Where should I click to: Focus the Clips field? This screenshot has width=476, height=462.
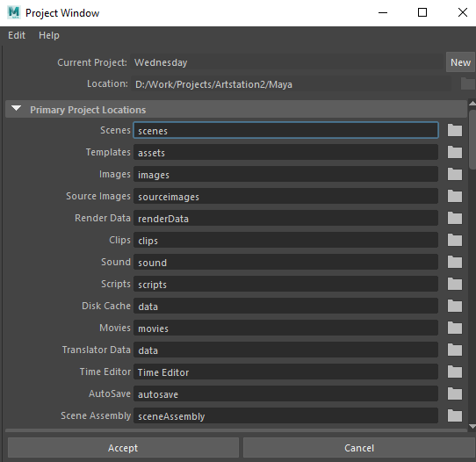point(285,240)
